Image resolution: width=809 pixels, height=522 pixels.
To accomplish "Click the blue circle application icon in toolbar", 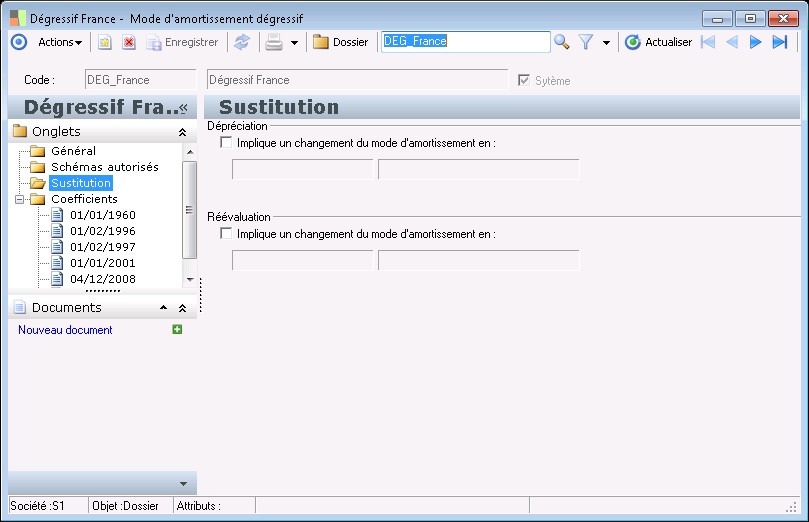I will click(x=19, y=42).
